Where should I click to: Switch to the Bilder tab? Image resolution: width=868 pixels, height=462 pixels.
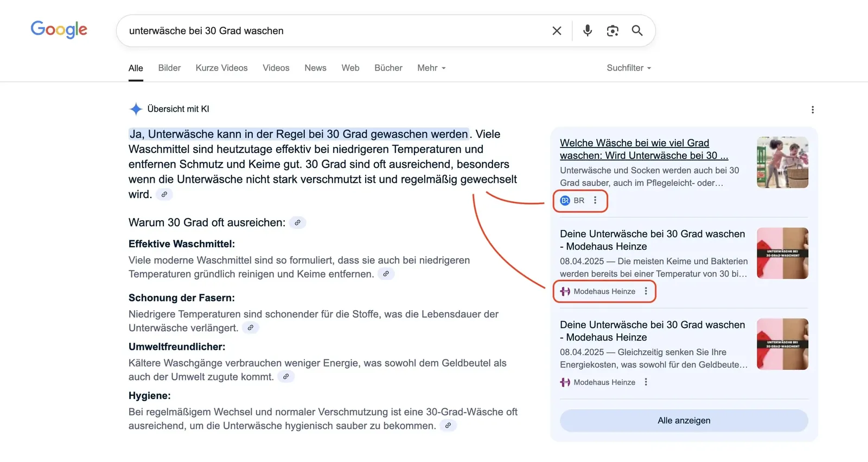tap(169, 68)
